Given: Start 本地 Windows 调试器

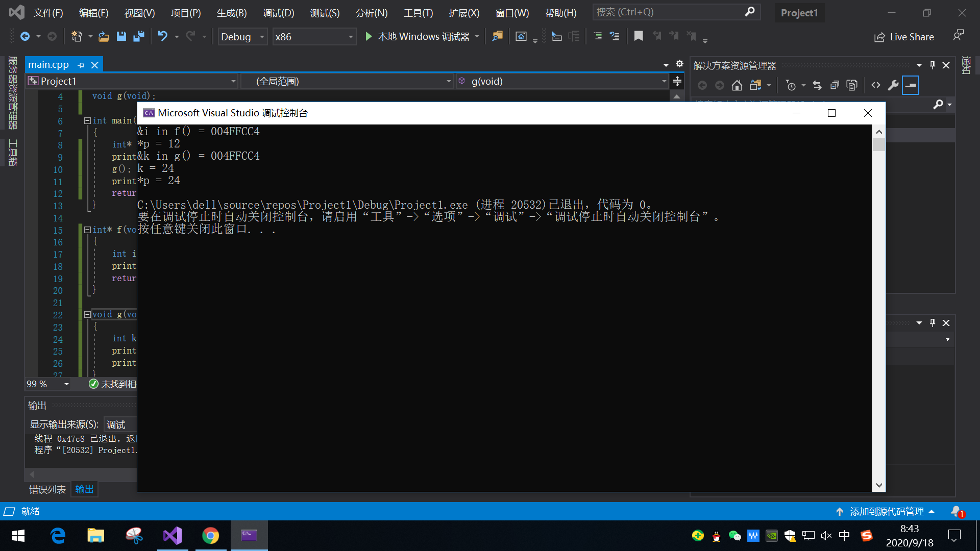Looking at the screenshot, I should (418, 37).
